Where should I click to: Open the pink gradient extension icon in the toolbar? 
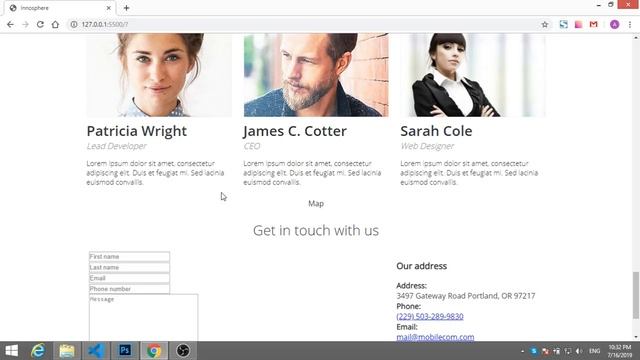click(x=578, y=24)
